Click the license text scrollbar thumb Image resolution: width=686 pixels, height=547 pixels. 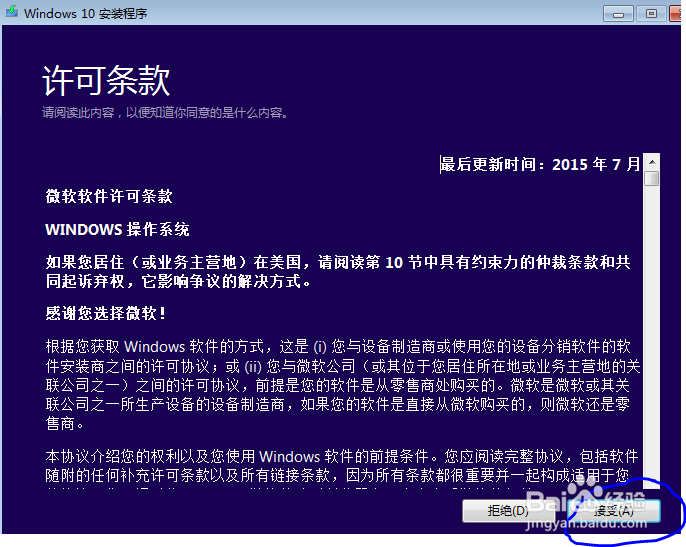[x=652, y=179]
